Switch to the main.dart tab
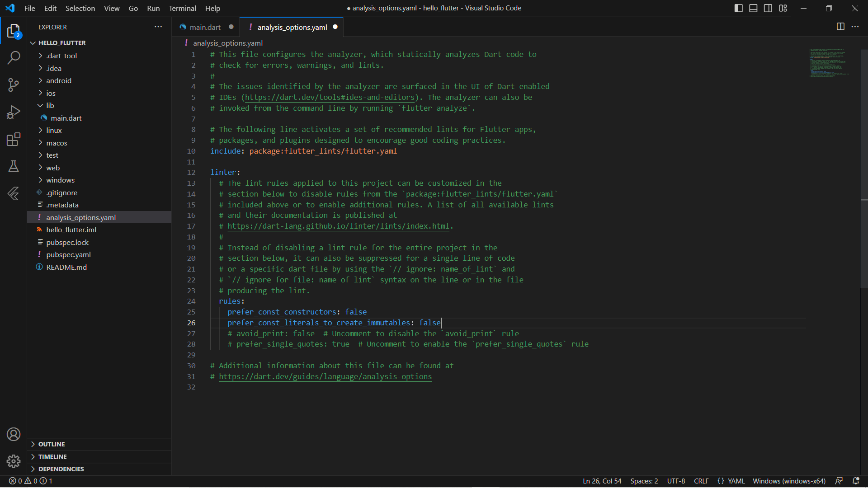Image resolution: width=868 pixels, height=488 pixels. (x=206, y=27)
